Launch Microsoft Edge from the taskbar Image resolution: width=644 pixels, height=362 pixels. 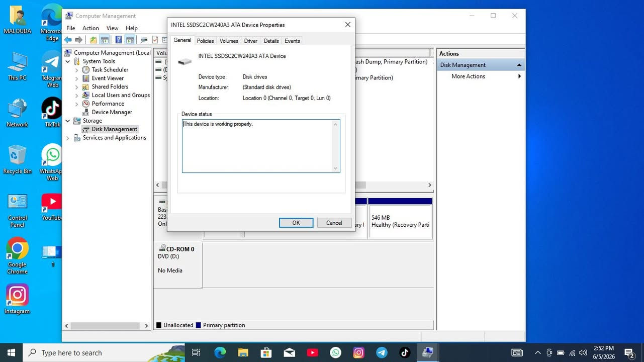[x=220, y=353]
